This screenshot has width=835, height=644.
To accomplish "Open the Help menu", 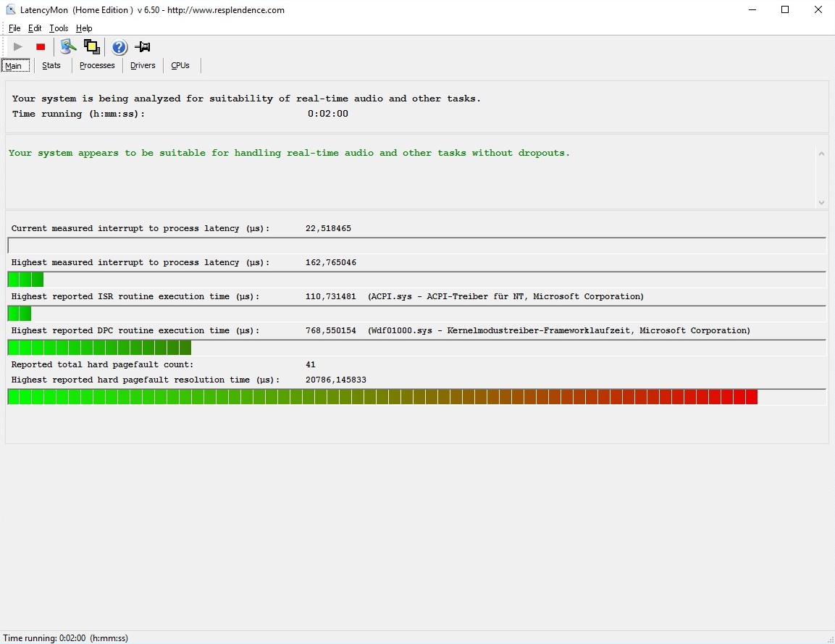I will point(84,28).
